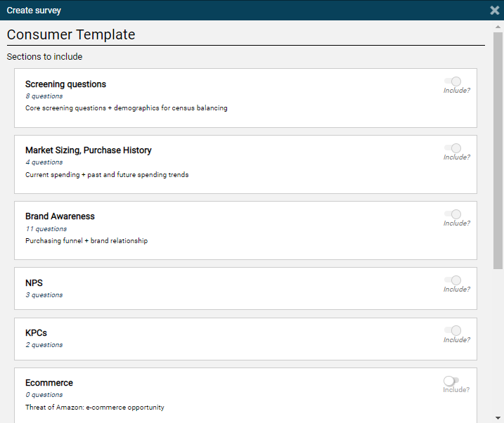Switch off the KPCs section toggle

(x=452, y=331)
